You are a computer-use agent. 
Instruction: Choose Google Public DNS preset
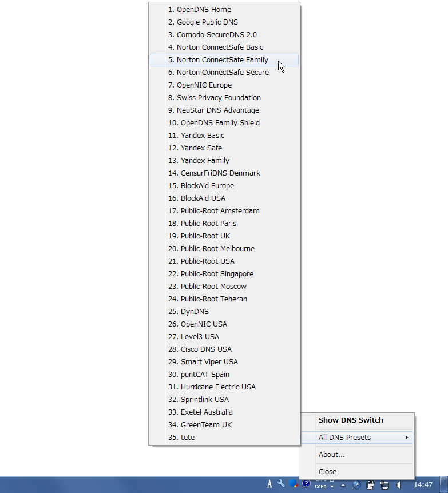(x=224, y=22)
